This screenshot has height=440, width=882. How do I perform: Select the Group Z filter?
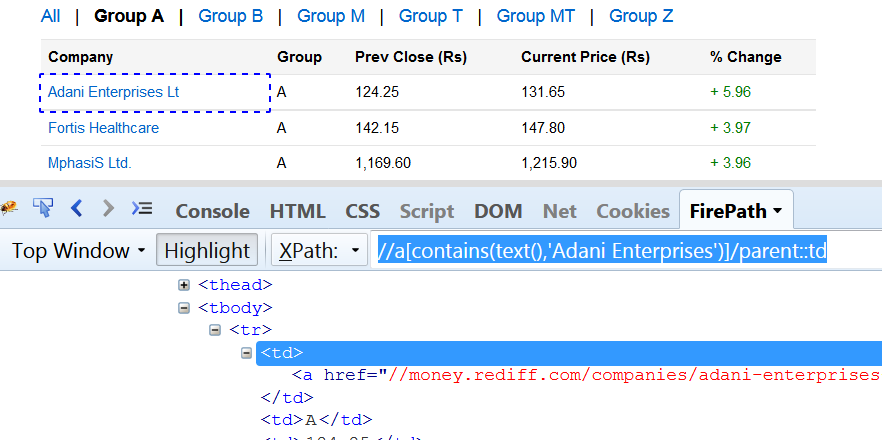tap(641, 16)
